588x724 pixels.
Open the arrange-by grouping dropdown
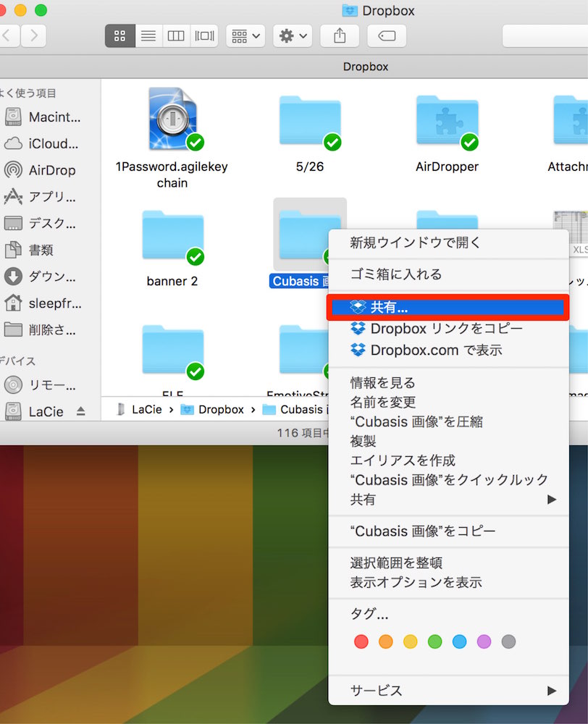click(245, 35)
